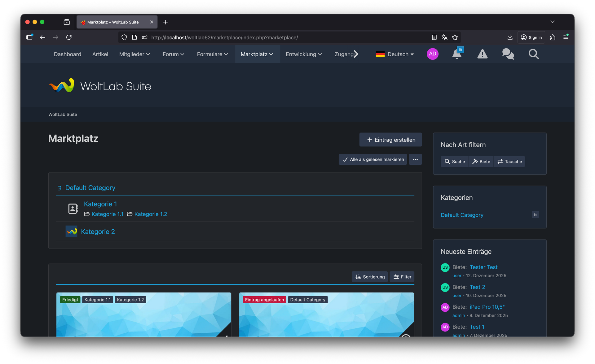The height and width of the screenshot is (364, 595).
Task: Filter entries by Biete type
Action: coord(481,162)
